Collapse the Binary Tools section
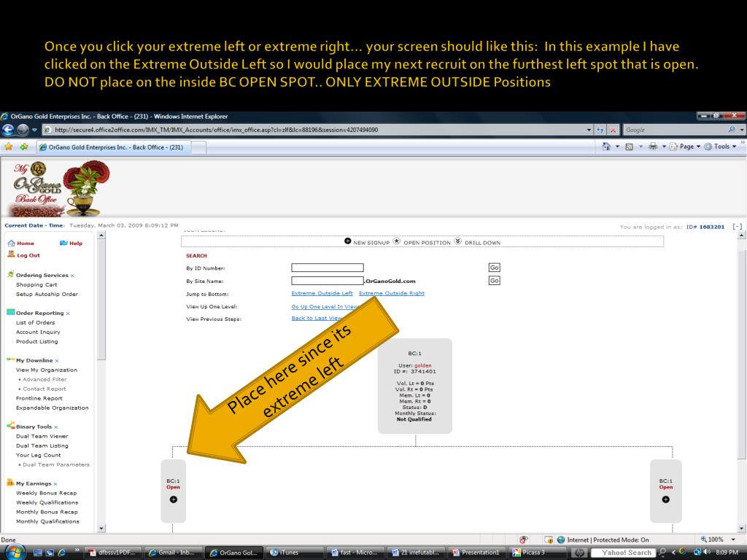 click(55, 427)
